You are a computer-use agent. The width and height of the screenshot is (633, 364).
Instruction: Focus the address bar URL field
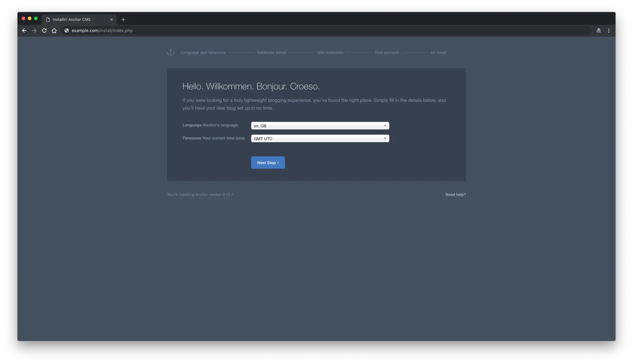pyautogui.click(x=327, y=31)
